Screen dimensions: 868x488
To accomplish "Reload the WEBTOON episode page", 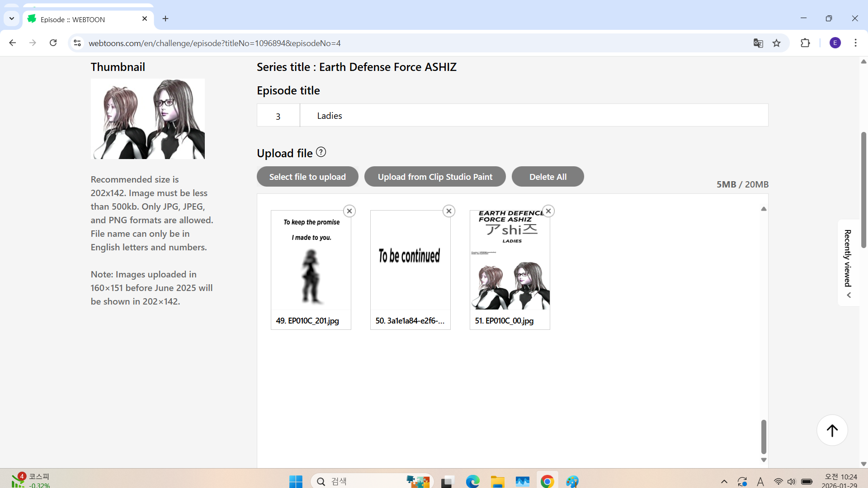I will [53, 43].
